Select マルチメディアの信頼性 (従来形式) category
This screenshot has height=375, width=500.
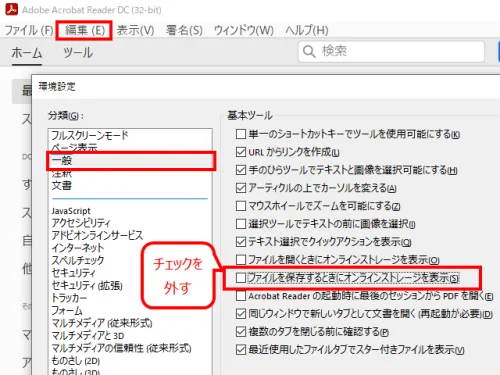click(121, 348)
